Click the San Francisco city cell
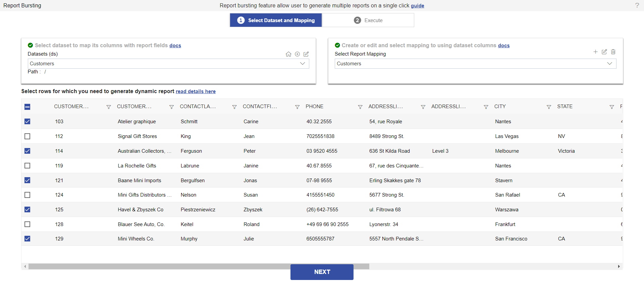644x284 pixels. click(x=511, y=239)
